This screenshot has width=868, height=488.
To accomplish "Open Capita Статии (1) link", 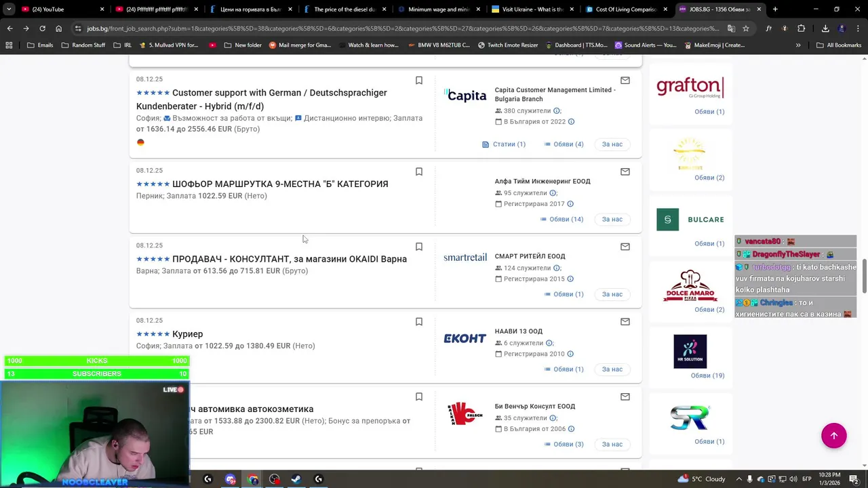I will [x=504, y=144].
